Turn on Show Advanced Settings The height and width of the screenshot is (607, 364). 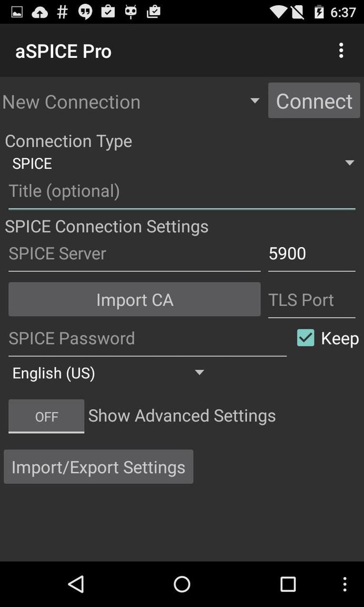tap(46, 416)
